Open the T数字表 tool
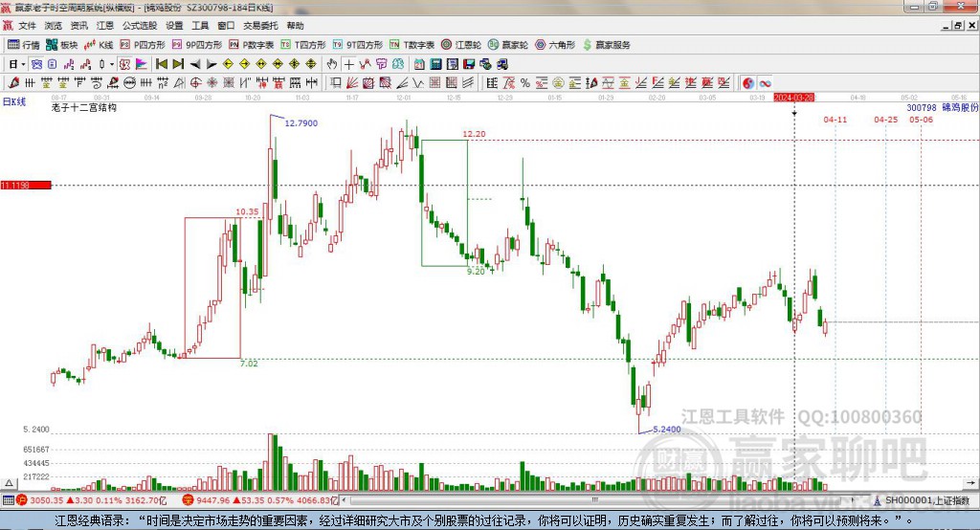The width and height of the screenshot is (980, 530). pyautogui.click(x=412, y=44)
